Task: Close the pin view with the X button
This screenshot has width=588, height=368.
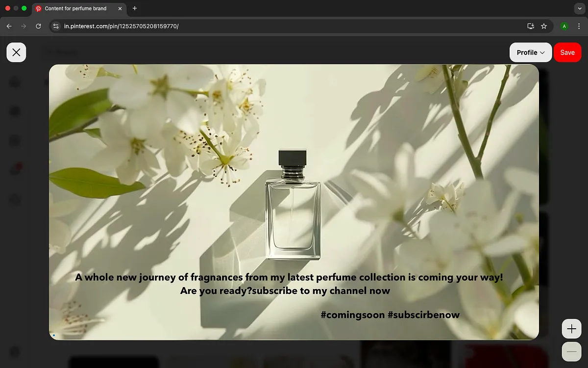Action: click(16, 53)
